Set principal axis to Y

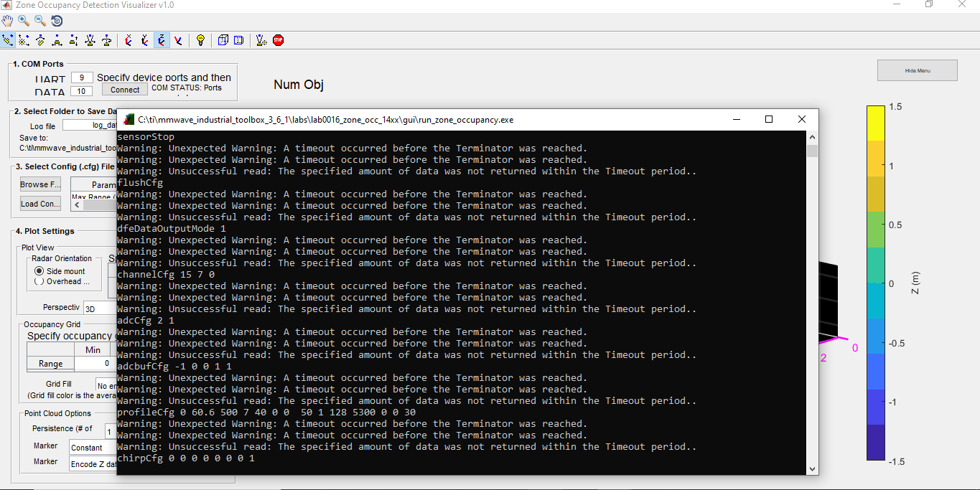tap(145, 40)
